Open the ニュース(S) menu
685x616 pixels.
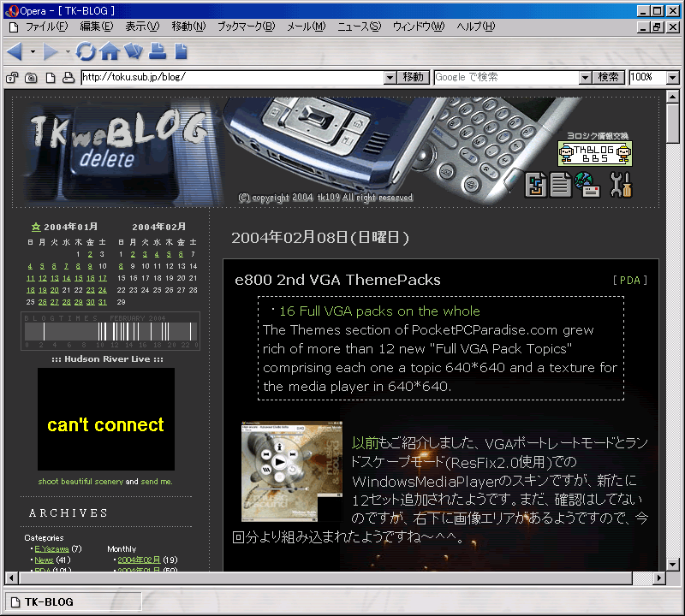pyautogui.click(x=359, y=27)
